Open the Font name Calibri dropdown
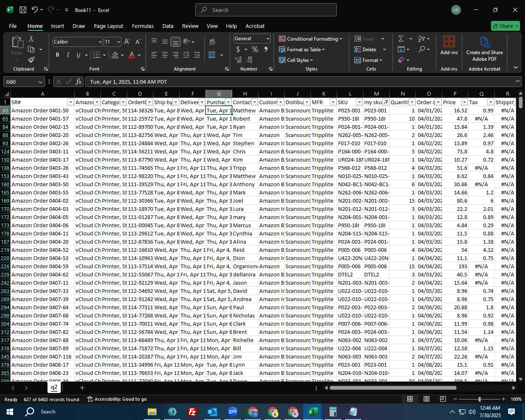The height and width of the screenshot is (420, 525). [x=100, y=42]
